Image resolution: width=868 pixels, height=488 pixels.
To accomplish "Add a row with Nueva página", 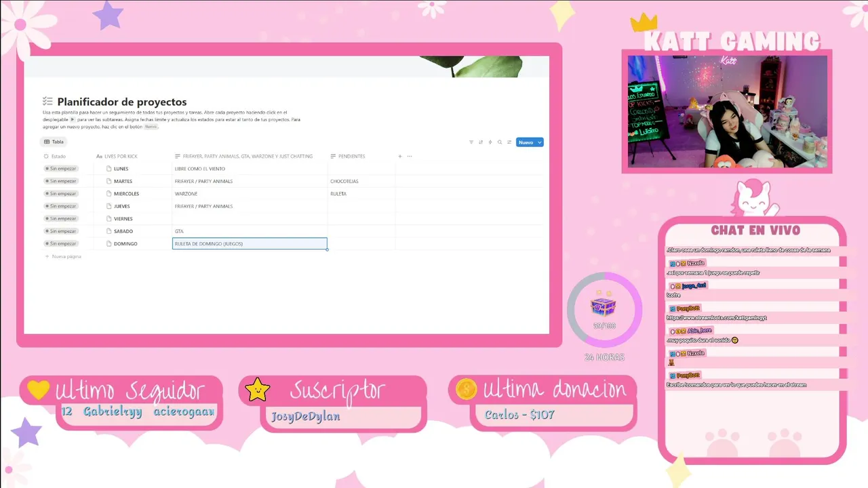I will pos(63,256).
